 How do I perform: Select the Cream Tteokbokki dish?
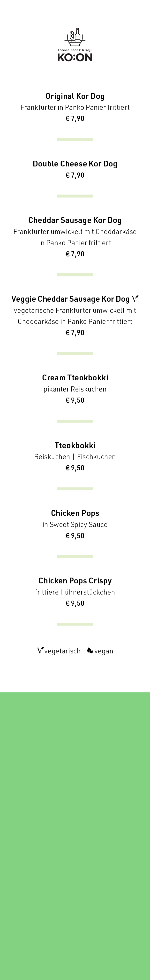click(75, 378)
